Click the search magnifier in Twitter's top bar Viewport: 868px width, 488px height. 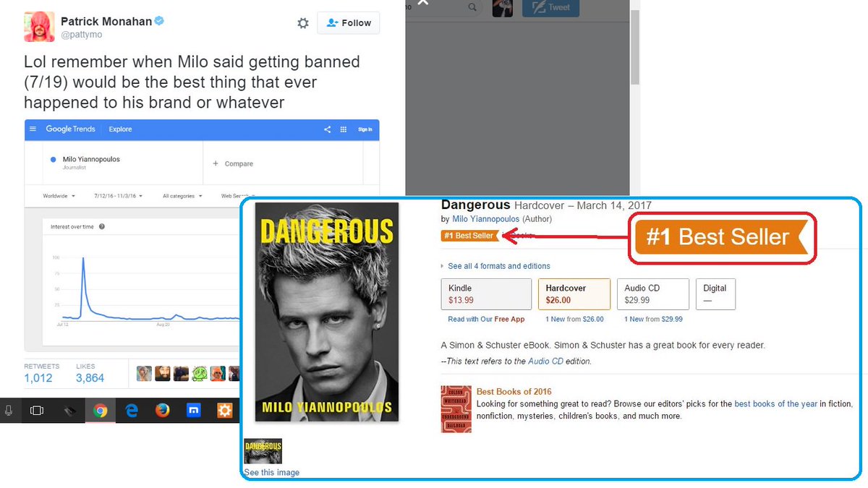click(x=472, y=7)
